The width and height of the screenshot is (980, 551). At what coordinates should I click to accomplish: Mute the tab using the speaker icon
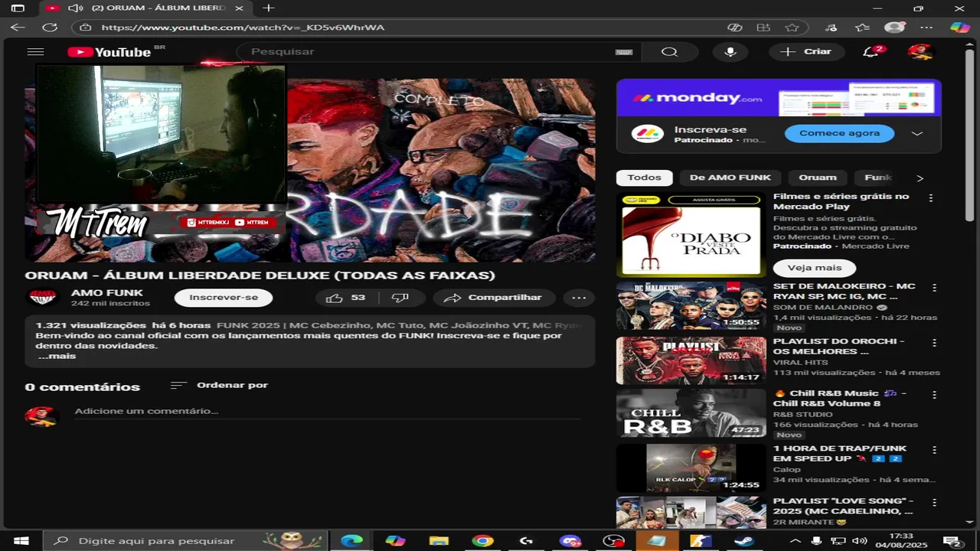click(x=75, y=8)
